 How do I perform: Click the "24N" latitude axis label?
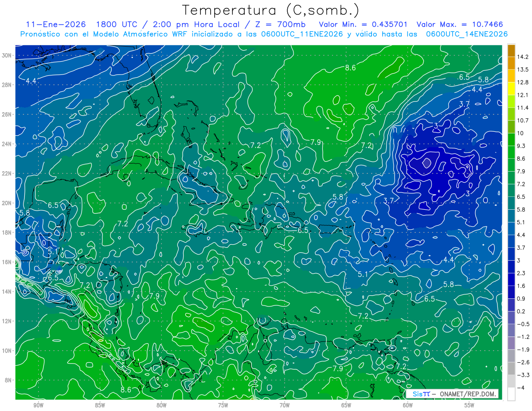pos(8,144)
